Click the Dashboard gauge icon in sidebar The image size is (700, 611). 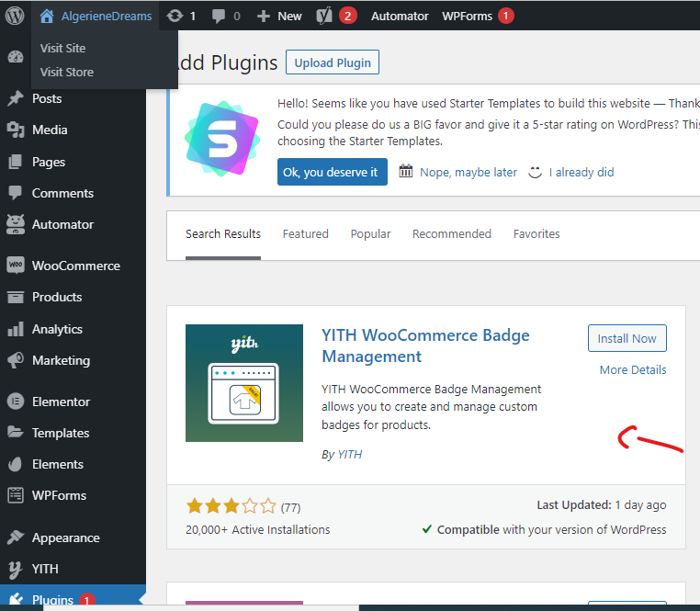coord(16,57)
